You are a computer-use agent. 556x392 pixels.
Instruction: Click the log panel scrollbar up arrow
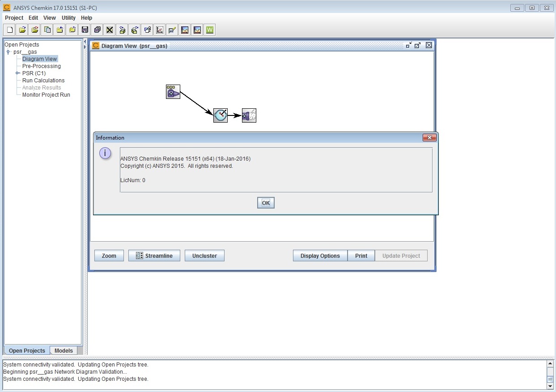coord(550,364)
